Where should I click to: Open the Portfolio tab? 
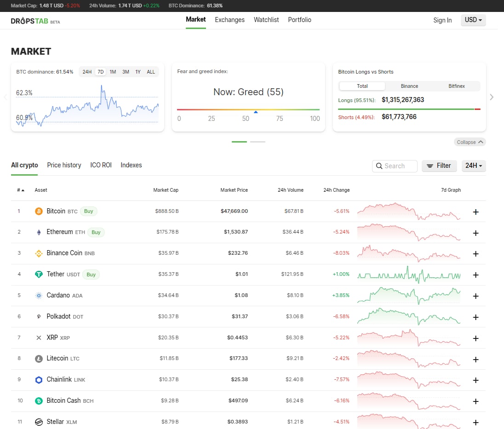coord(299,20)
